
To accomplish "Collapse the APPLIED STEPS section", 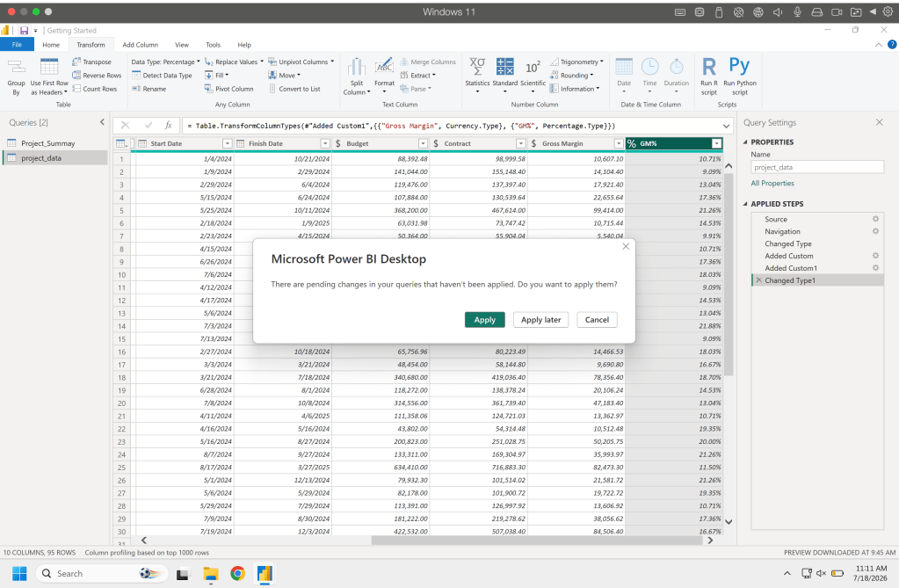I will point(745,204).
